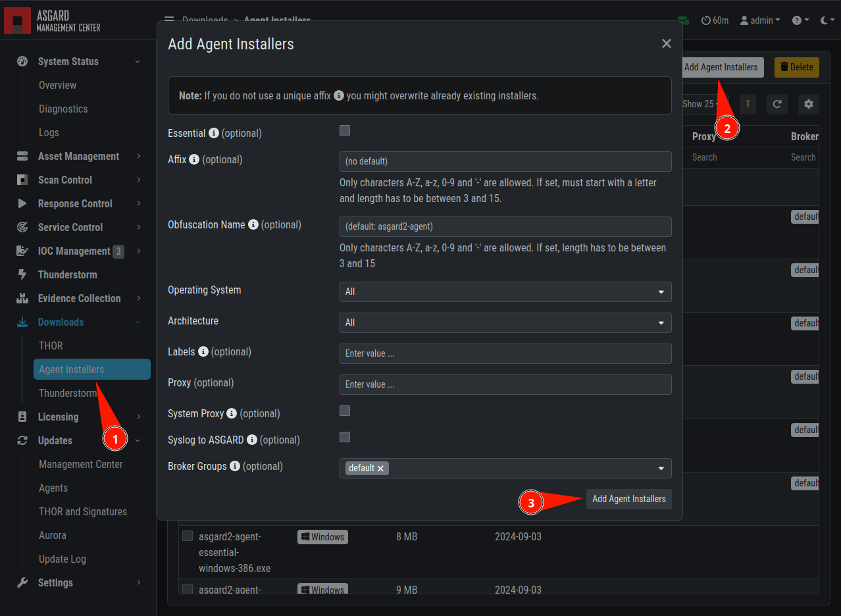Click the ASGARD Management Center logo
This screenshot has width=841, height=616.
tap(53, 20)
